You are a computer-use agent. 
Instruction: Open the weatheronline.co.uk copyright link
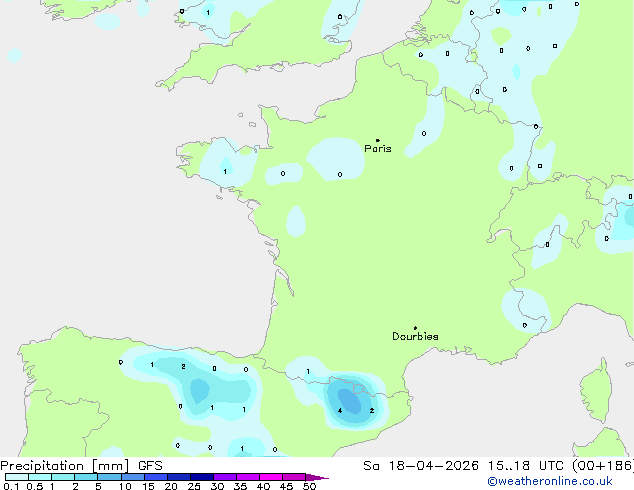pos(550,481)
